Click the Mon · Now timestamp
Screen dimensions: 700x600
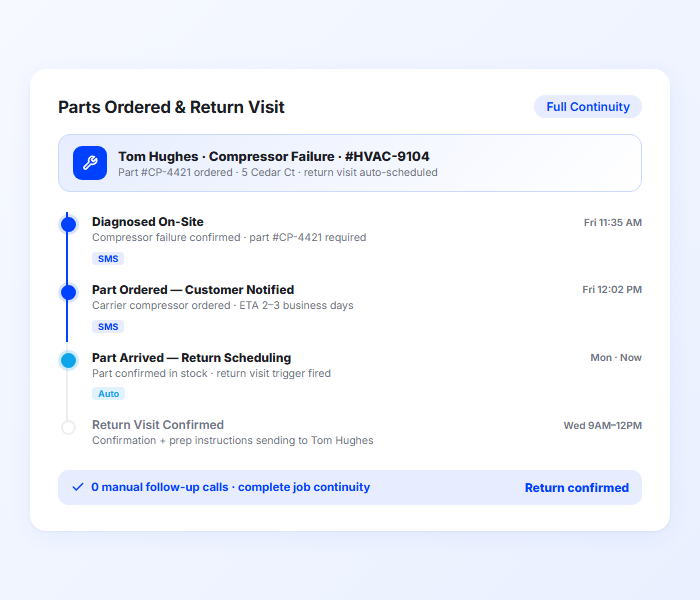616,358
